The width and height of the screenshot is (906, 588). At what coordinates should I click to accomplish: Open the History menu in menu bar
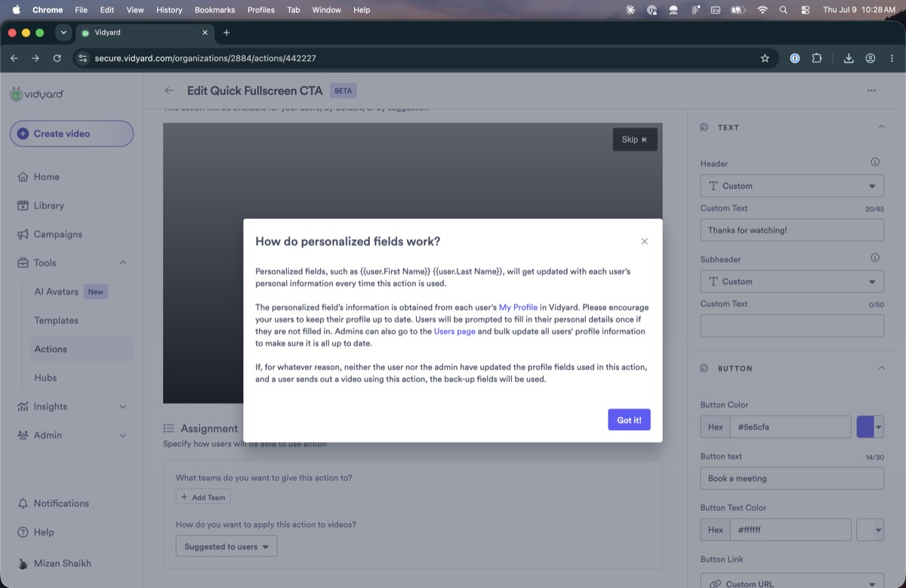[x=169, y=10]
